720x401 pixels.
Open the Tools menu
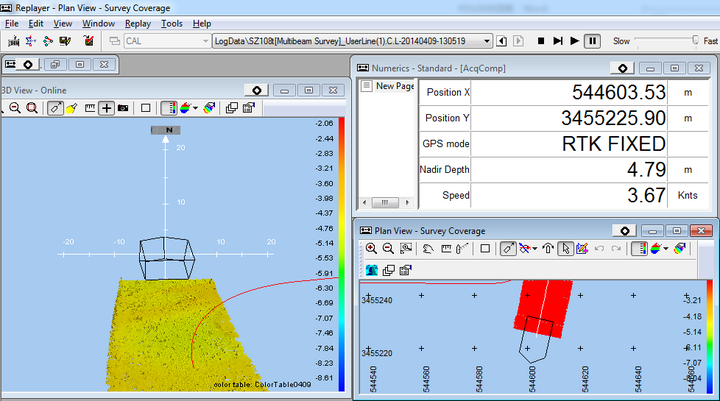tap(172, 23)
